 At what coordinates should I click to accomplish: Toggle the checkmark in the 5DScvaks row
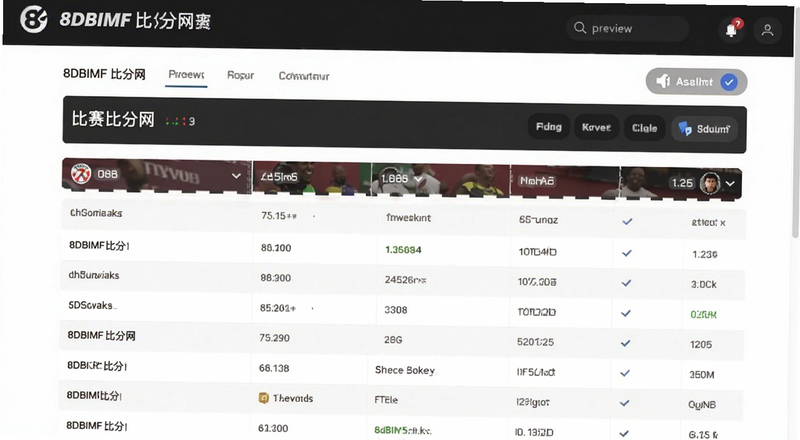point(626,313)
